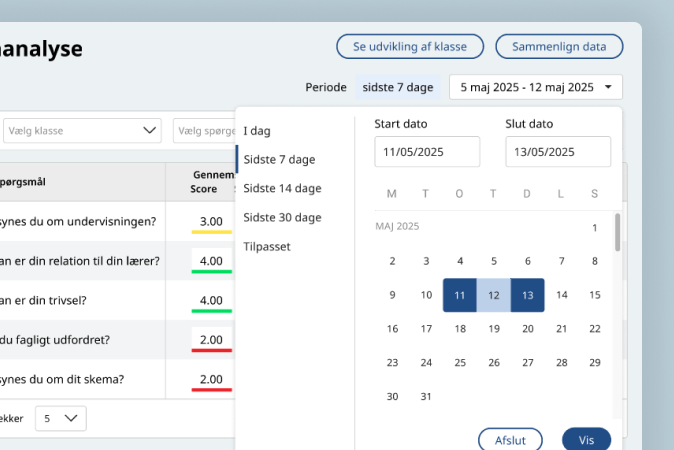Screen dimensions: 674x450
Task: Select 'I dag' preset option
Action: [257, 131]
